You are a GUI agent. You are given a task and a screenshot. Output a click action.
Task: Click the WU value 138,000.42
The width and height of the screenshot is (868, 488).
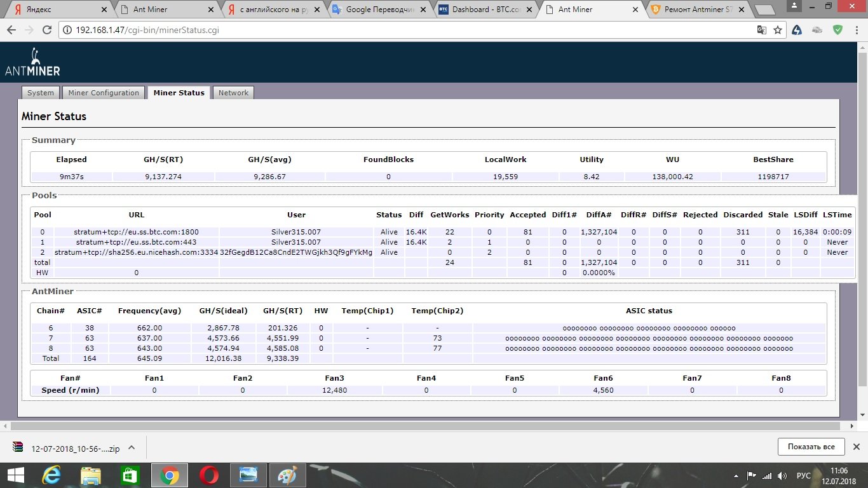pos(672,177)
